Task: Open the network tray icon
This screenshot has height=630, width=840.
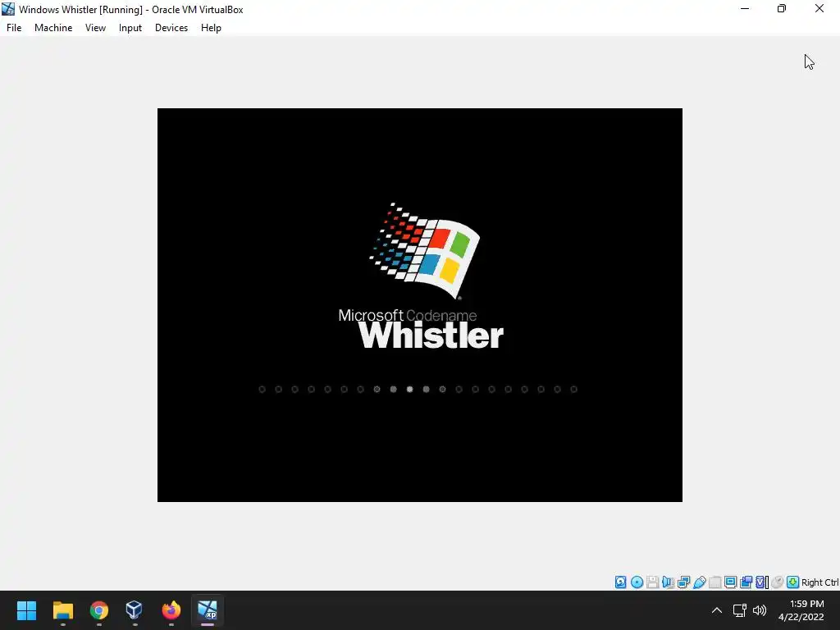Action: (740, 610)
